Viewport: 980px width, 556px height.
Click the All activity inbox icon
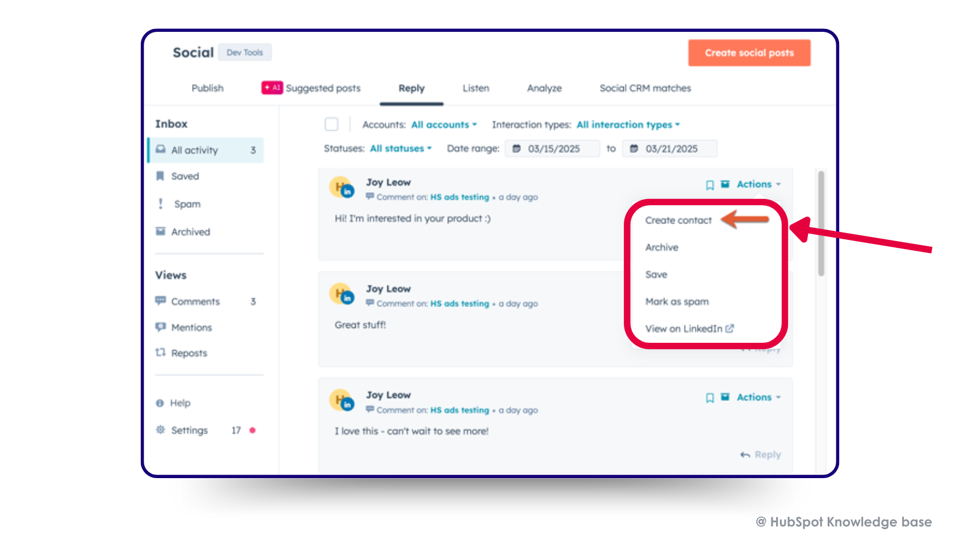(x=161, y=150)
